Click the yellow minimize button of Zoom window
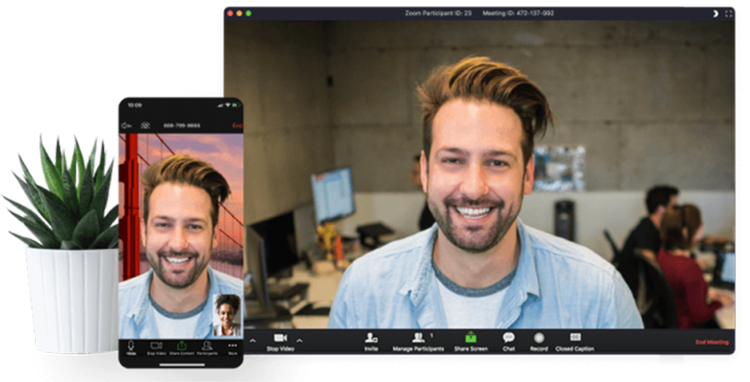This screenshot has width=750, height=382. [239, 13]
